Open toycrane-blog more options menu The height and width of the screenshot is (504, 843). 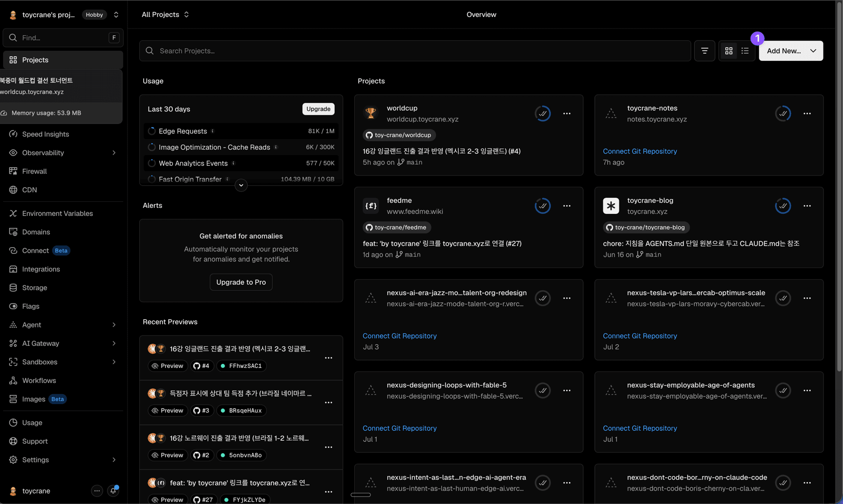coord(807,206)
